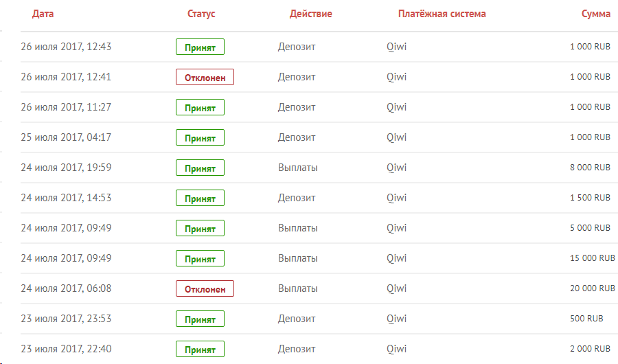The image size is (618, 364).
Task: Click Выплаты in 5 000 RUB row
Action: coord(298,228)
